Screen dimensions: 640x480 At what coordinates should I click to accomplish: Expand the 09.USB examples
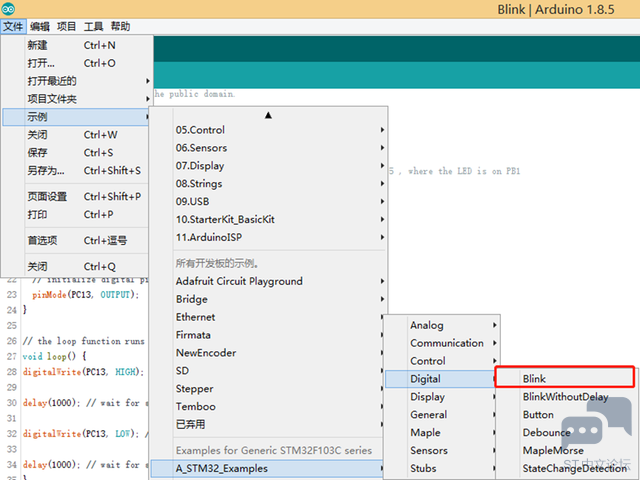coord(268,202)
